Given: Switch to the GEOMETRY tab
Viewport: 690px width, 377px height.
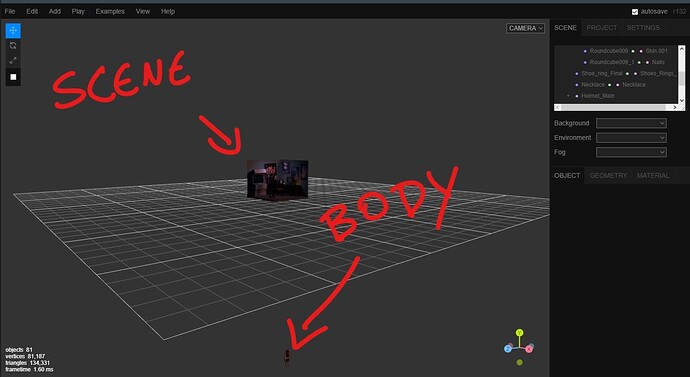Looking at the screenshot, I should point(608,176).
